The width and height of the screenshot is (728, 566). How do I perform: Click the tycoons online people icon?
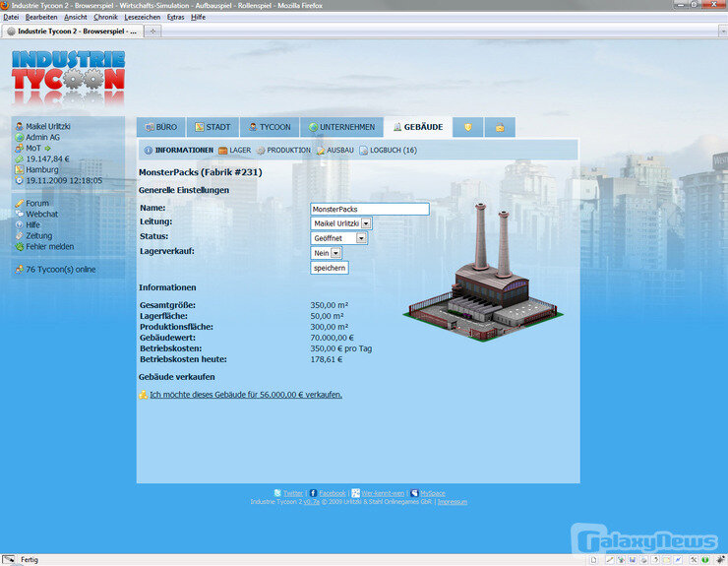point(19,270)
